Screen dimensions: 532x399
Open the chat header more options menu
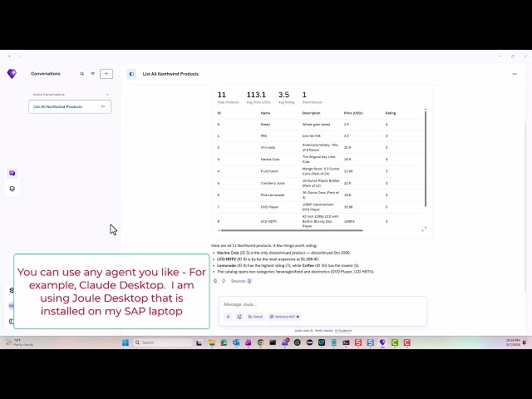tap(515, 74)
